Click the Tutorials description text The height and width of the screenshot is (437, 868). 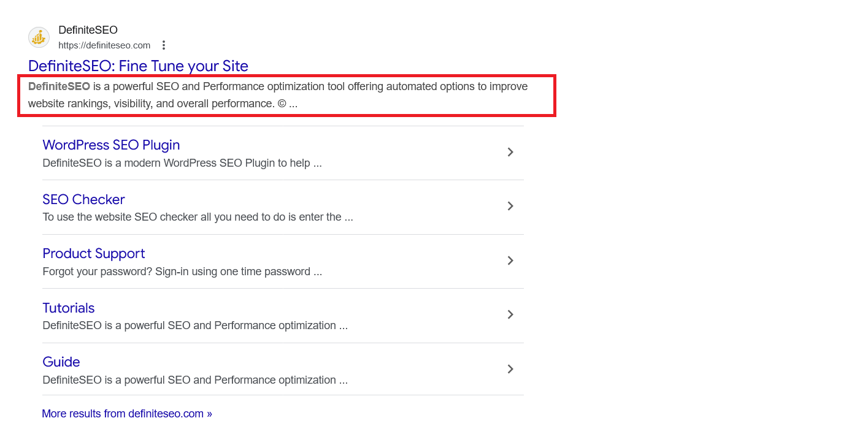[x=195, y=325]
